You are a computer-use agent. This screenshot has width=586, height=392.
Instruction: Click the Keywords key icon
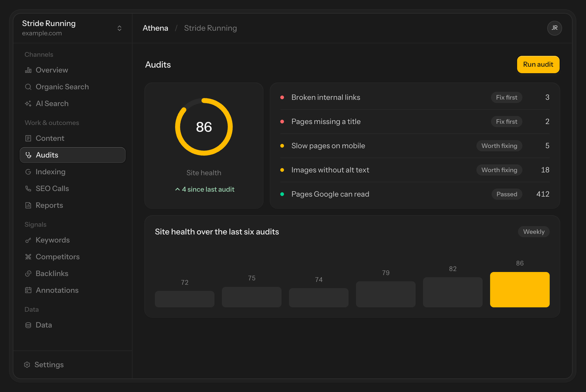[28, 240]
